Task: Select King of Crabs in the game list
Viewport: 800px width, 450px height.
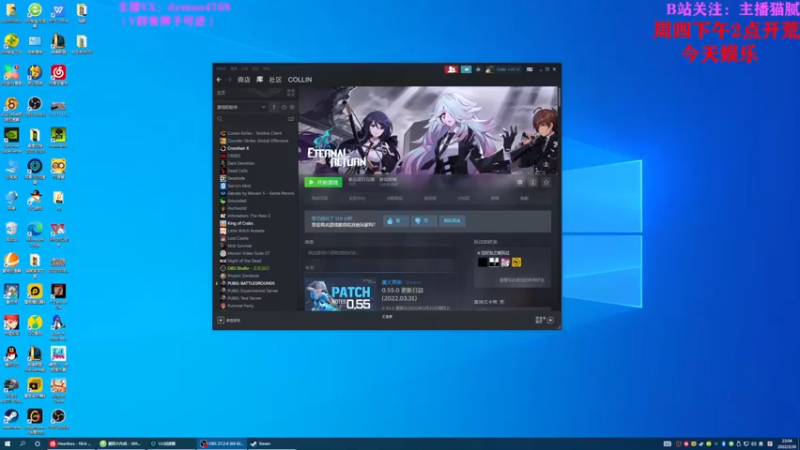Action: tap(240, 223)
